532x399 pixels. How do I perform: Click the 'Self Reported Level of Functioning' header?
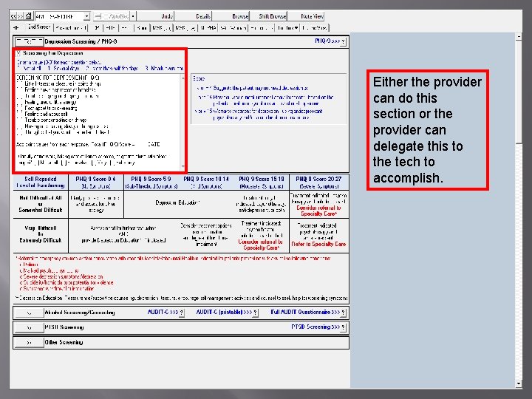(41, 183)
